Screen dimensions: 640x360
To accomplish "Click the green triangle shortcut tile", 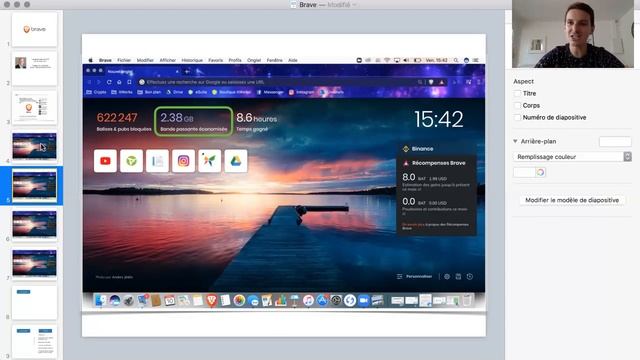I will pos(131,161).
